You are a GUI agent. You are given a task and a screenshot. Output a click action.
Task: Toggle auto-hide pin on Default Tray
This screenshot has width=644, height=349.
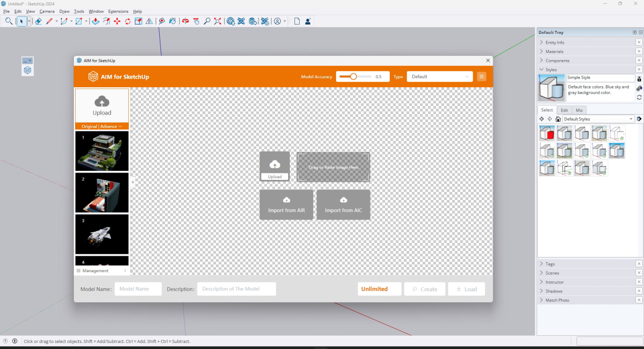click(635, 33)
